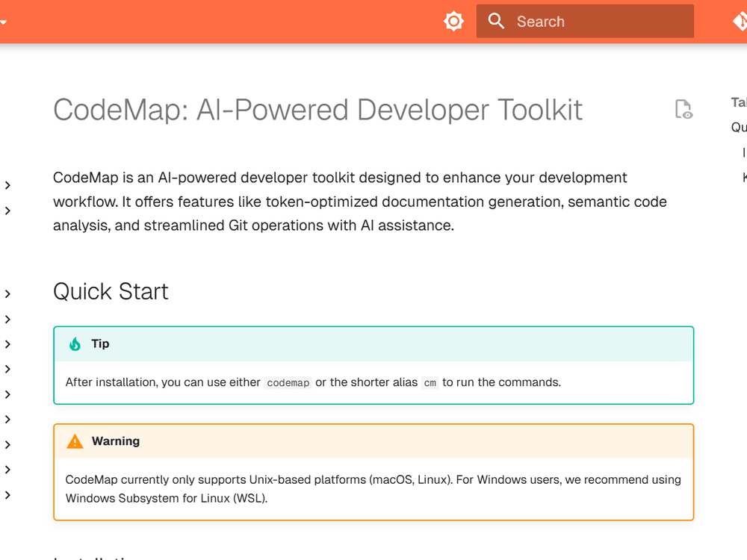This screenshot has height=560, width=747.
Task: Open the dropdown caret at the top-left corner
Action: point(3,21)
